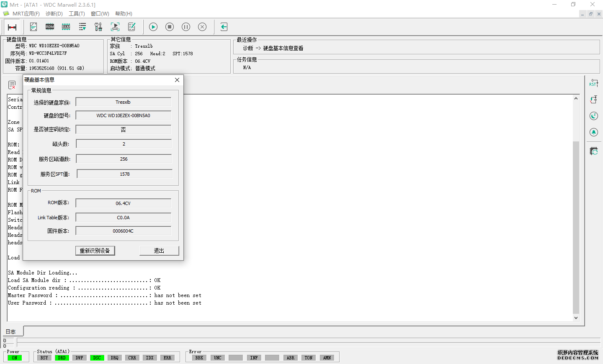Click the 固件版本 field showing 0006004C
The height and width of the screenshot is (364, 603).
coord(123,231)
